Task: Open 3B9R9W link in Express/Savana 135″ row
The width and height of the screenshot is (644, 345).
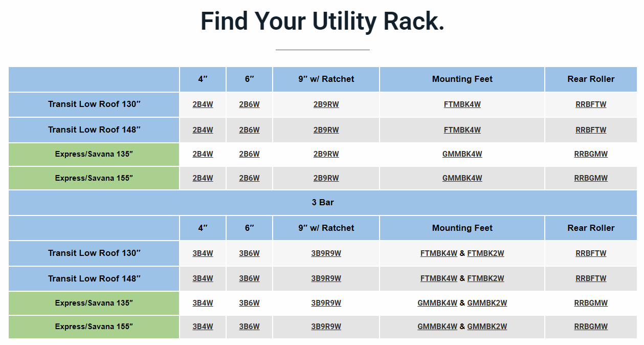Action: [x=326, y=303]
